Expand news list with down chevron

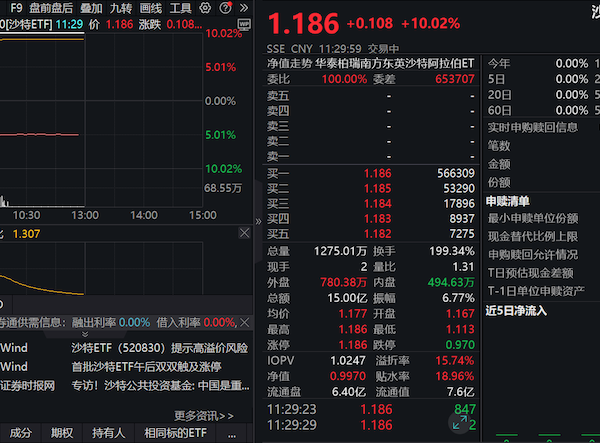(x=85, y=334)
